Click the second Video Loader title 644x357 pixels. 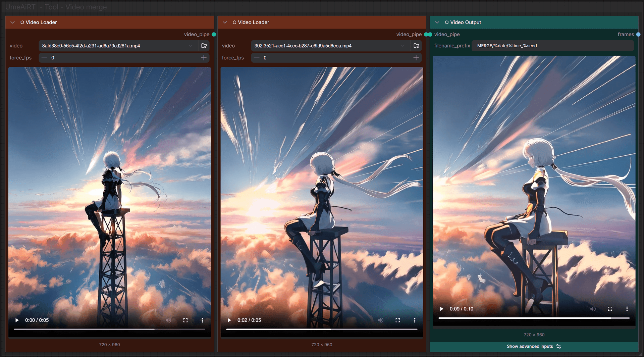[x=254, y=22]
